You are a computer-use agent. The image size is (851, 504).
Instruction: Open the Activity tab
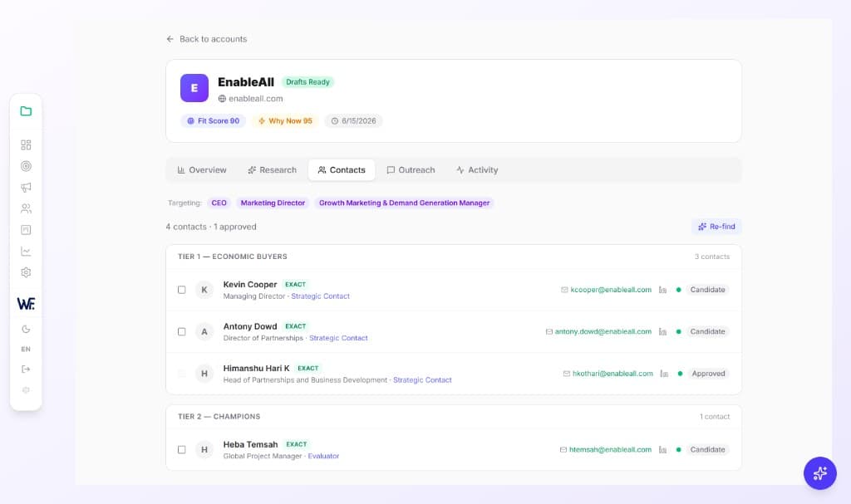[x=477, y=170]
